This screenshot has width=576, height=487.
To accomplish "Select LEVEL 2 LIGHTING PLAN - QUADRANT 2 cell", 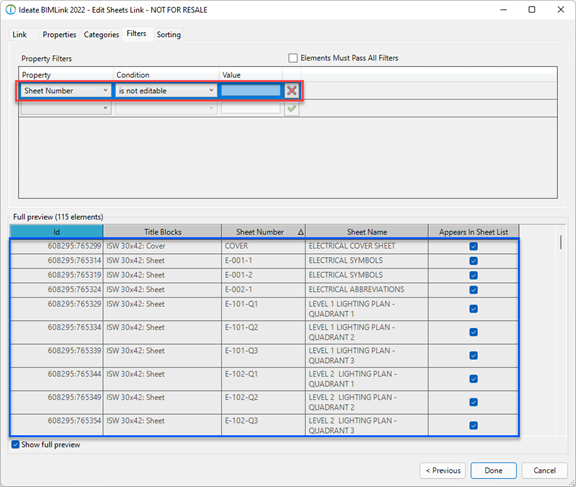I will 367,402.
